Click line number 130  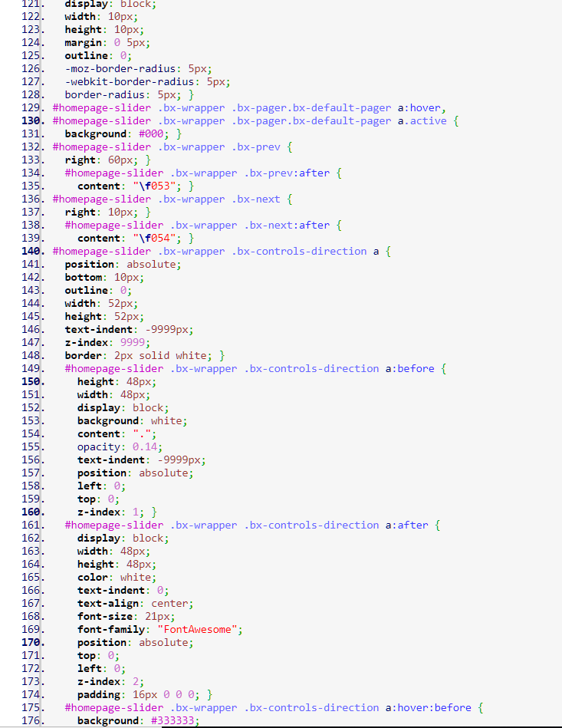(x=33, y=121)
